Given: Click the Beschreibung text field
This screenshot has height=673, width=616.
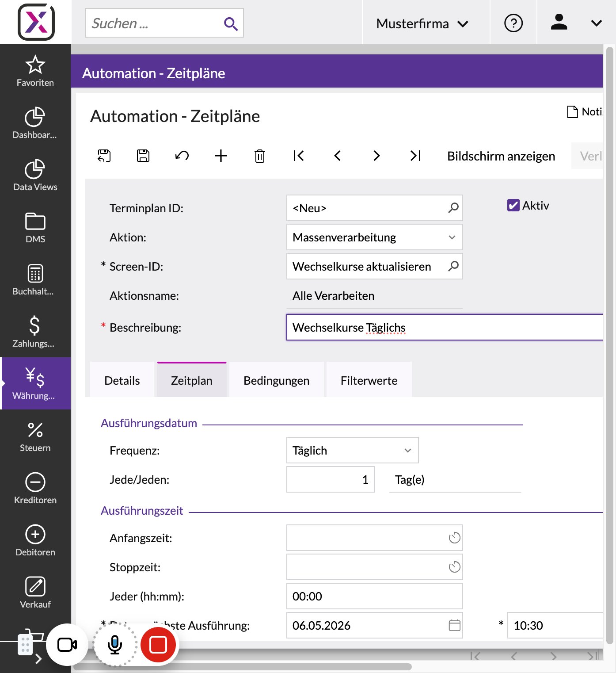Looking at the screenshot, I should pyautogui.click(x=445, y=328).
